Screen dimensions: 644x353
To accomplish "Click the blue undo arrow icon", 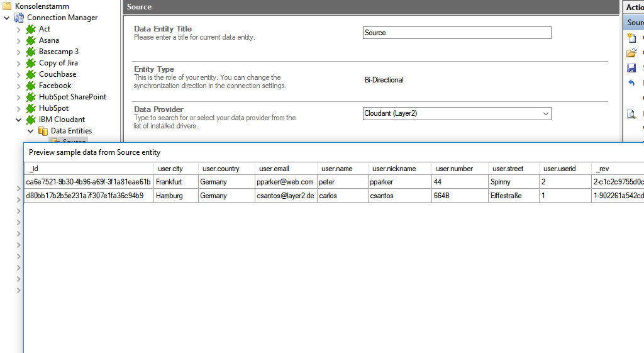I will pos(631,83).
